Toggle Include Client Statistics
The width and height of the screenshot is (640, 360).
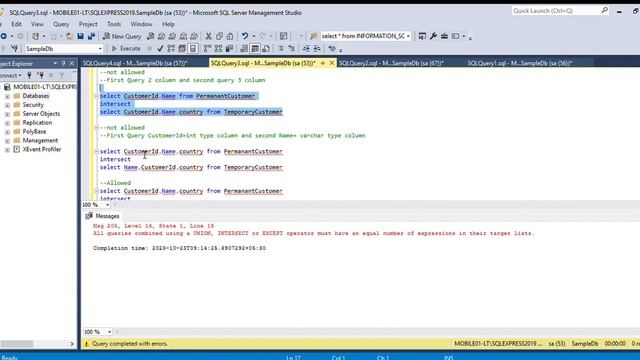click(229, 49)
